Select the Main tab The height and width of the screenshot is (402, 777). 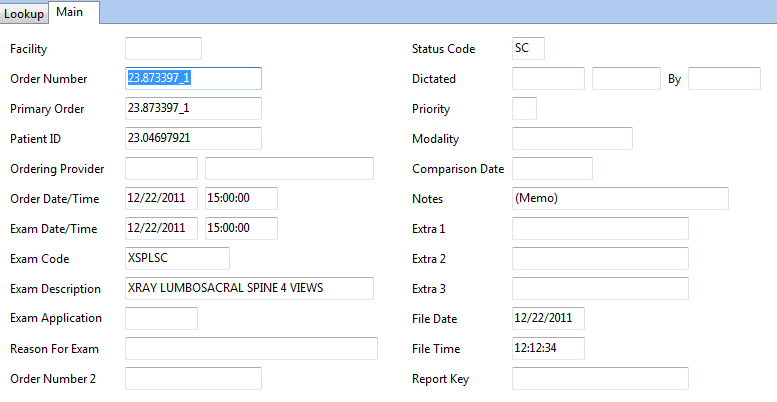[74, 12]
